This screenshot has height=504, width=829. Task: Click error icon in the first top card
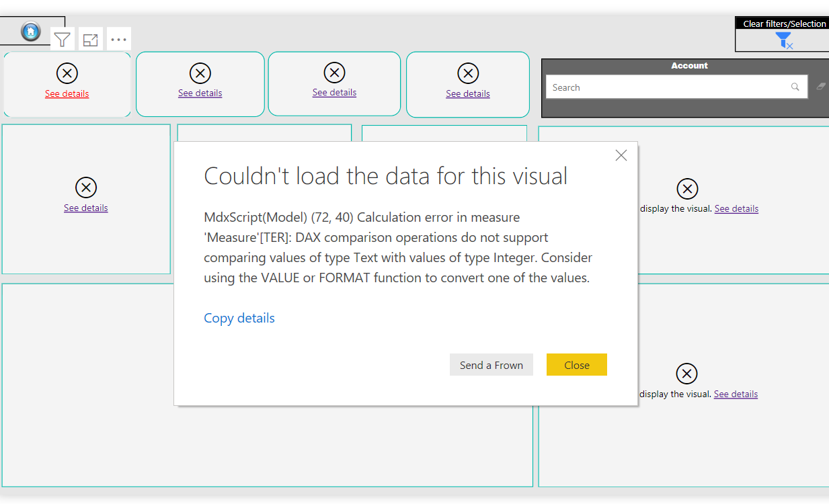pos(67,73)
